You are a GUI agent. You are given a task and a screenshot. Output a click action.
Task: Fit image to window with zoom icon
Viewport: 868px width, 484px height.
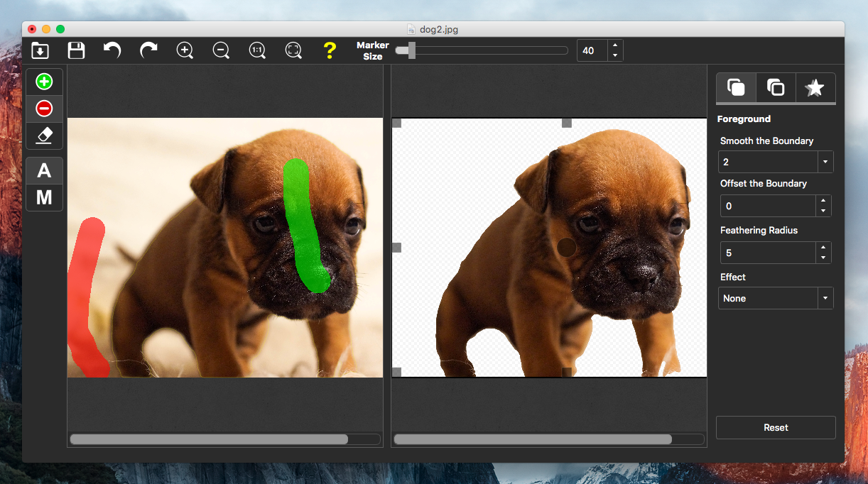(x=293, y=50)
